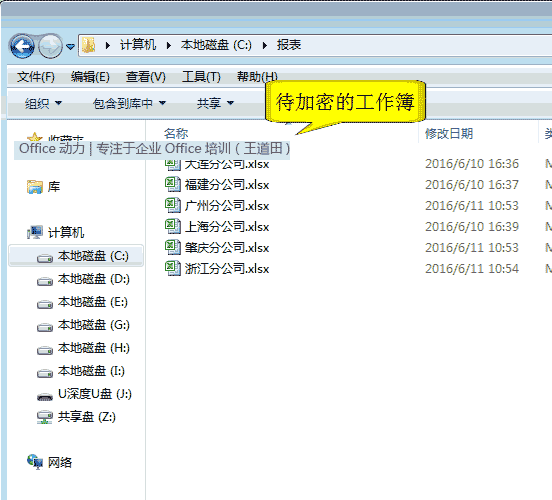Open the 组织 dropdown in toolbar
552x500 pixels.
tap(43, 103)
